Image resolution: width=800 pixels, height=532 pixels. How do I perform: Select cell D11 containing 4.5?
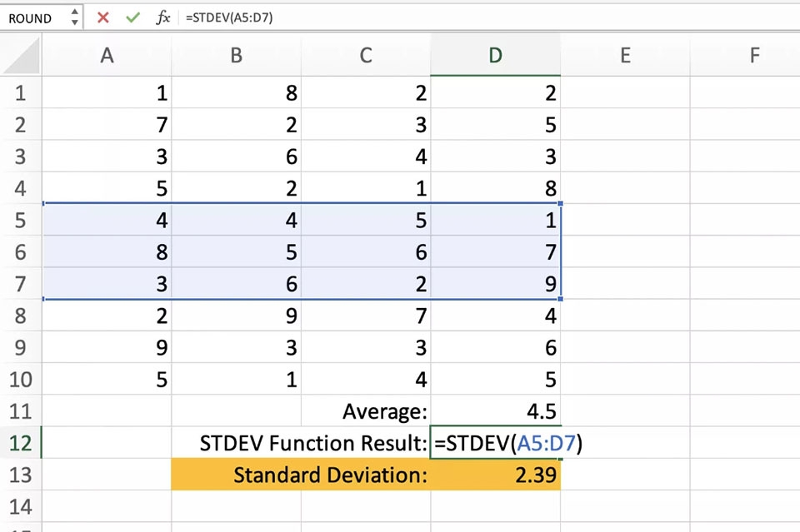tap(495, 411)
